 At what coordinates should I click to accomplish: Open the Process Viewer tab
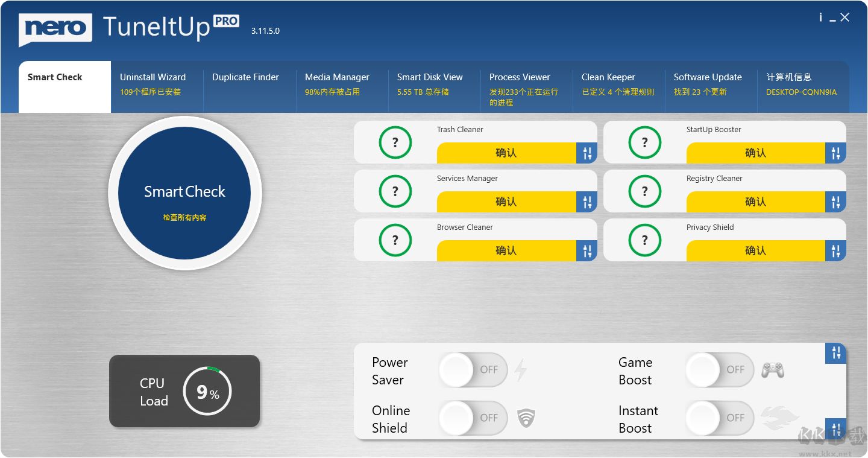[527, 87]
